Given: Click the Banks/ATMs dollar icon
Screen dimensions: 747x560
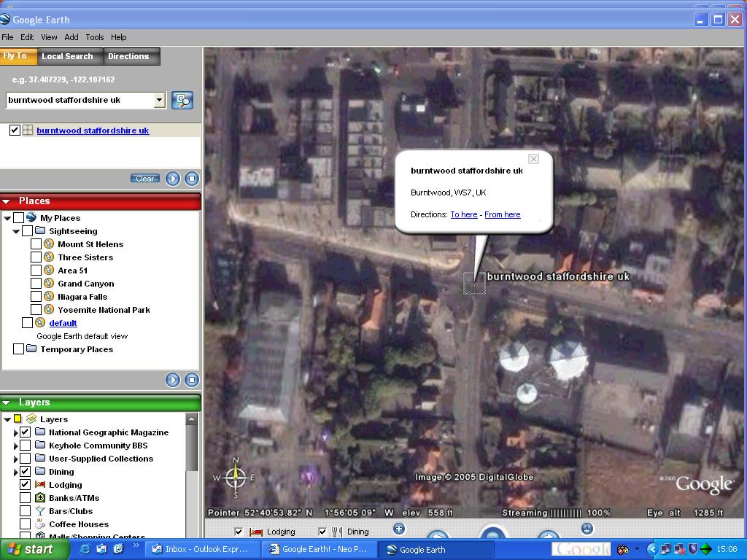Looking at the screenshot, I should [x=40, y=497].
